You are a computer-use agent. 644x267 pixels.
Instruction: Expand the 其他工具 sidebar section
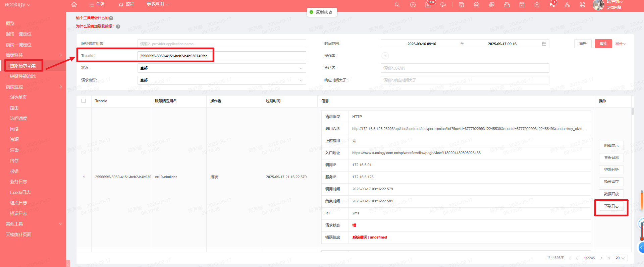33,224
